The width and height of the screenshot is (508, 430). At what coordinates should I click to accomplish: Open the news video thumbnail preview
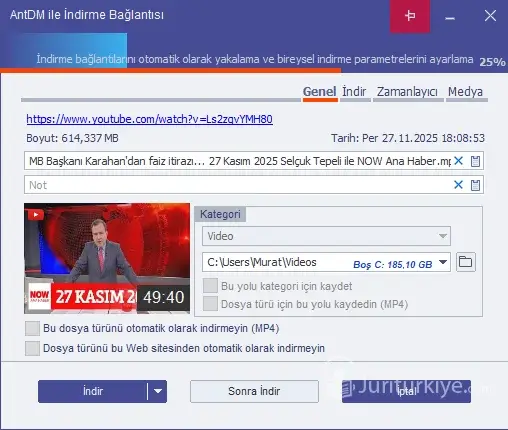[107, 258]
